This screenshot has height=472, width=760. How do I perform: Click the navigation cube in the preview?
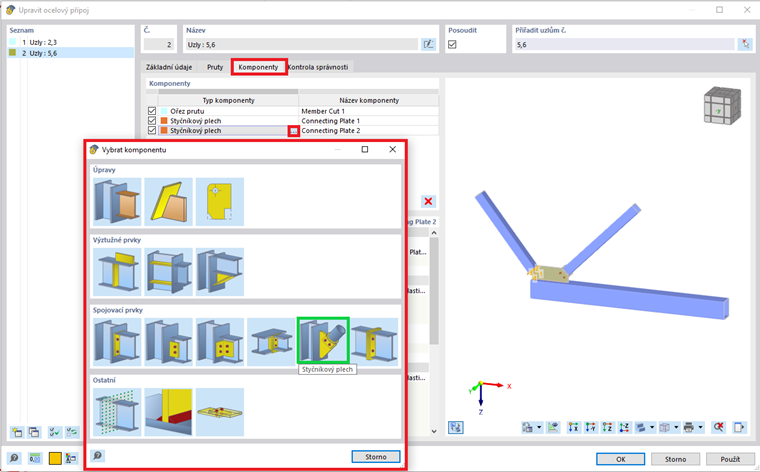click(722, 105)
